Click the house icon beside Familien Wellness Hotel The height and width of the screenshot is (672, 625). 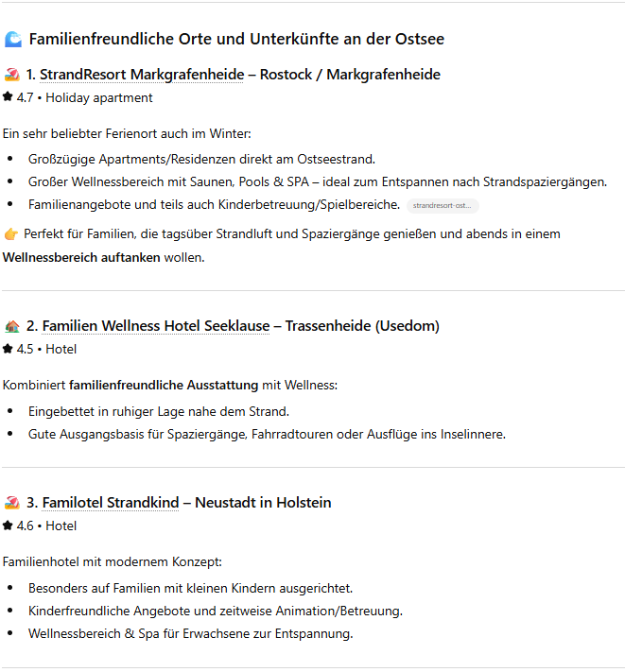coord(11,326)
